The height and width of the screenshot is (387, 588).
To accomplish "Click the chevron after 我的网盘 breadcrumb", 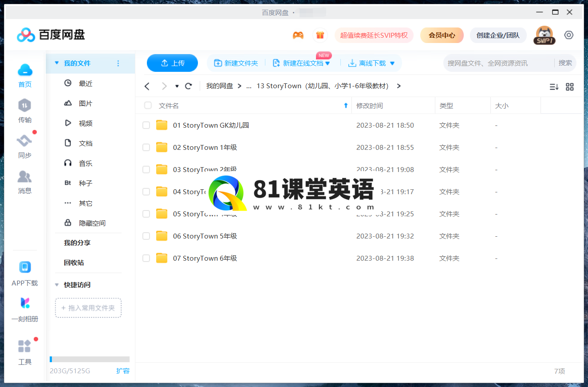I will pyautogui.click(x=240, y=86).
